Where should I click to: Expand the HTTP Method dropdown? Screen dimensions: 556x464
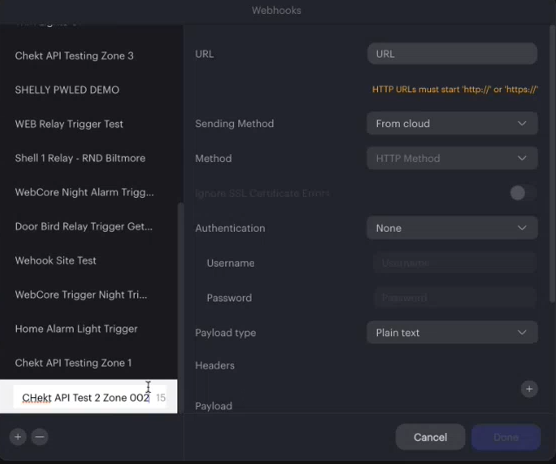click(x=452, y=158)
